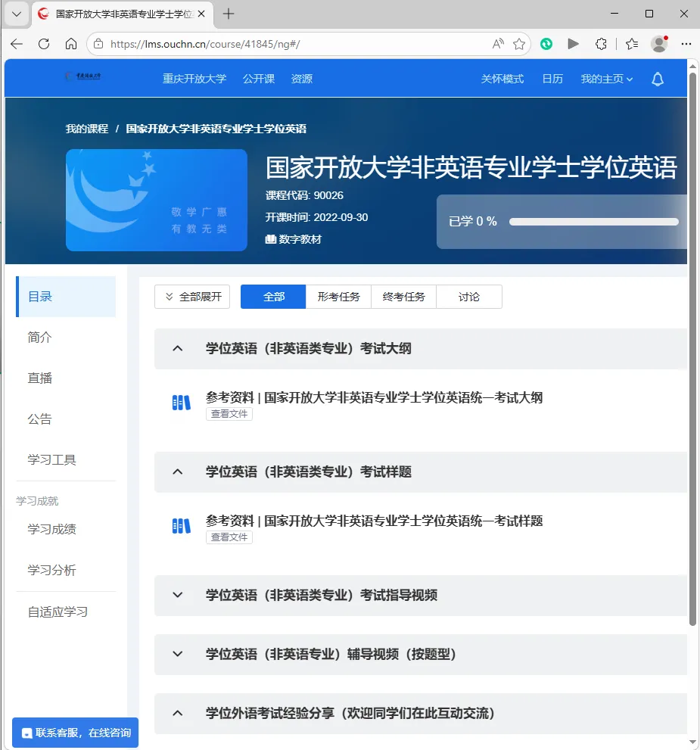Collapse 学位外语考试经验分享 section chevron

tap(177, 713)
